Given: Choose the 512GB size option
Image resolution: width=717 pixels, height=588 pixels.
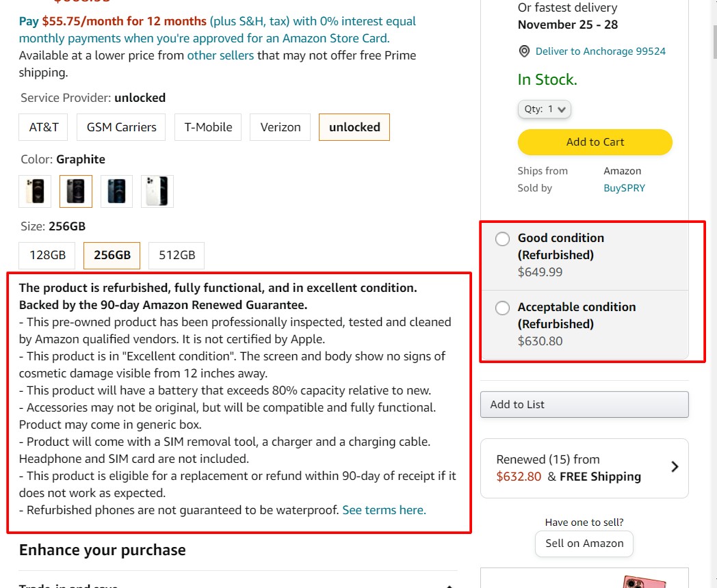Looking at the screenshot, I should [x=177, y=256].
